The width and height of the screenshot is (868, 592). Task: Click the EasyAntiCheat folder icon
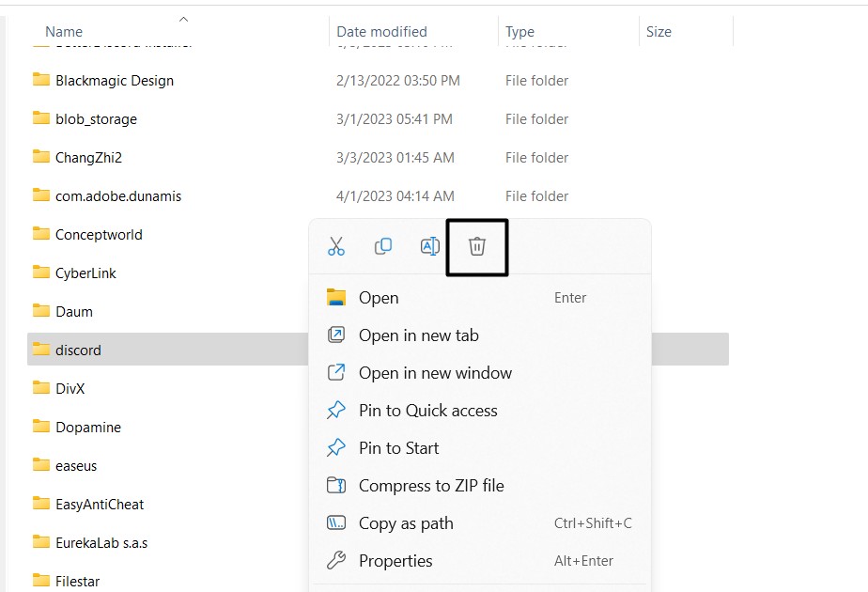pos(41,504)
